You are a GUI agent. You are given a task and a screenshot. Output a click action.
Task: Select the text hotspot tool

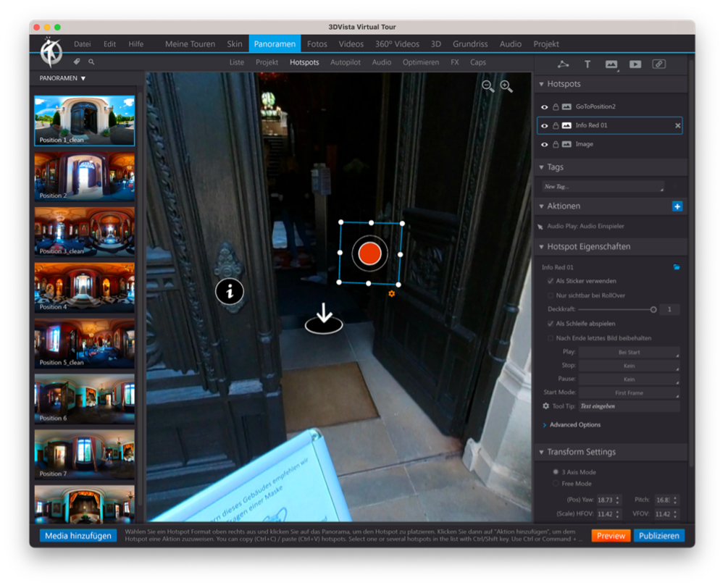pos(587,64)
